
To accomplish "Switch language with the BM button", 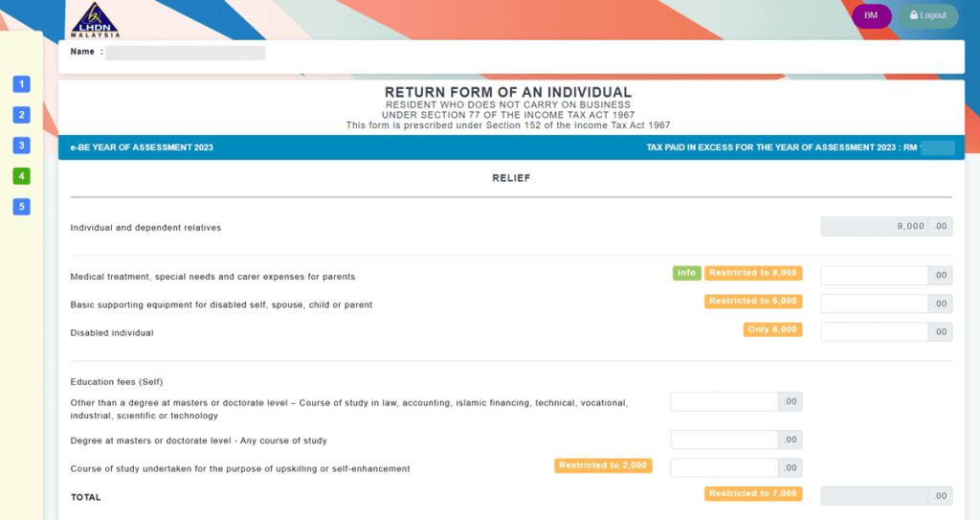I will 871,16.
